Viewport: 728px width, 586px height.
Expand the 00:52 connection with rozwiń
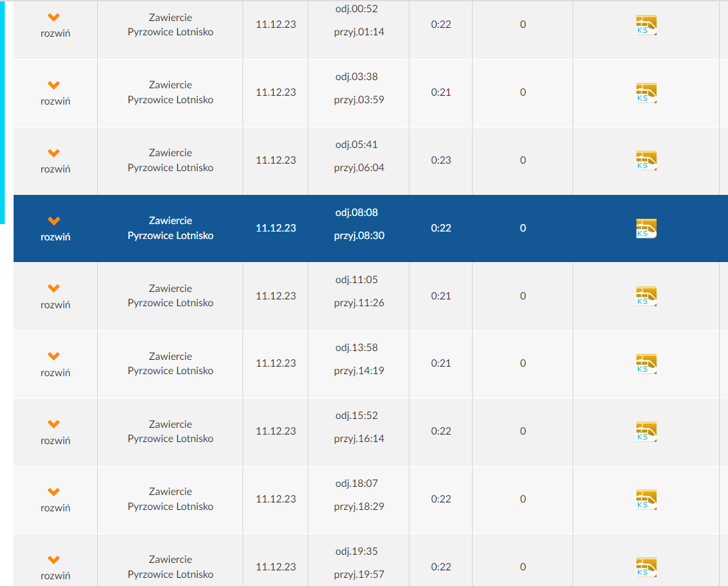tap(55, 25)
